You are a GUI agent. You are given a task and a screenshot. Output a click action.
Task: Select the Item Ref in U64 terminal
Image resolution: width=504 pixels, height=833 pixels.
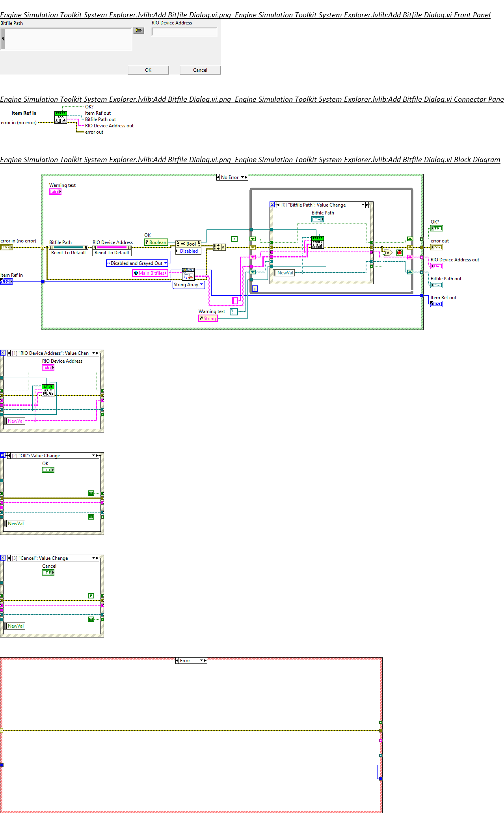coord(6,281)
